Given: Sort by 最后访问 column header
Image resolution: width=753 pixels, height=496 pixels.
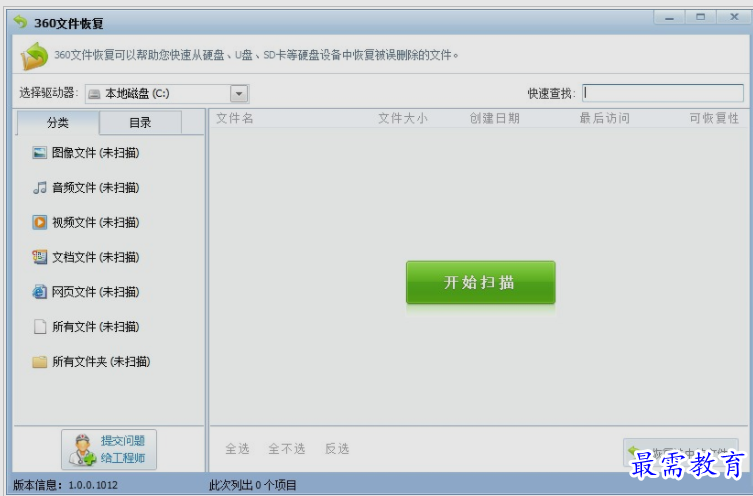Looking at the screenshot, I should 605,118.
